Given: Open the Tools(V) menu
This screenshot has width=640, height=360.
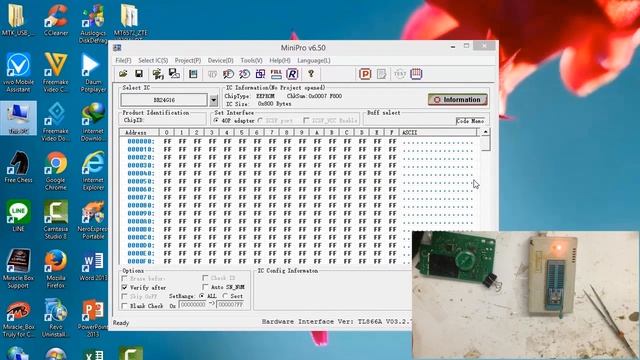Looking at the screenshot, I should pyautogui.click(x=251, y=60).
